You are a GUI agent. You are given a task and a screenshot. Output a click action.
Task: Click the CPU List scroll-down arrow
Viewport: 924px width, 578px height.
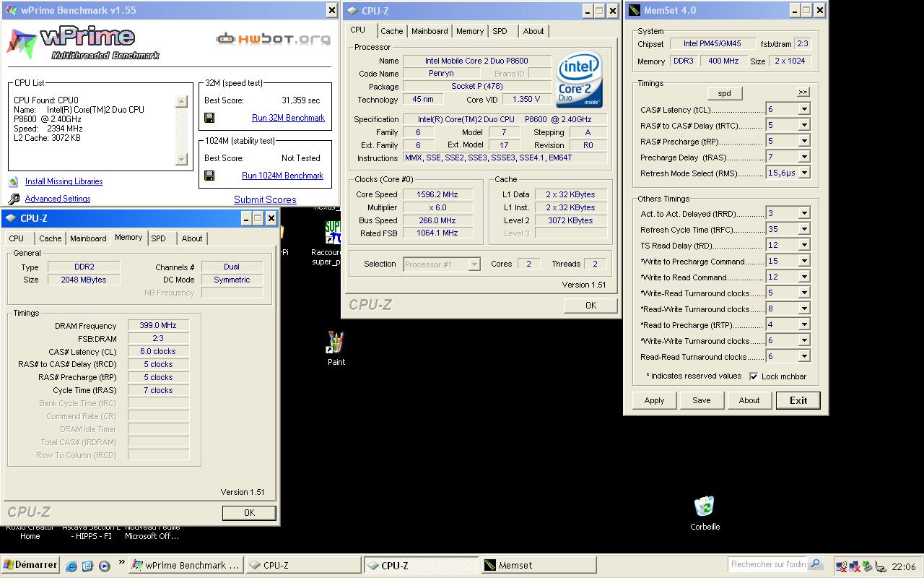click(x=181, y=159)
